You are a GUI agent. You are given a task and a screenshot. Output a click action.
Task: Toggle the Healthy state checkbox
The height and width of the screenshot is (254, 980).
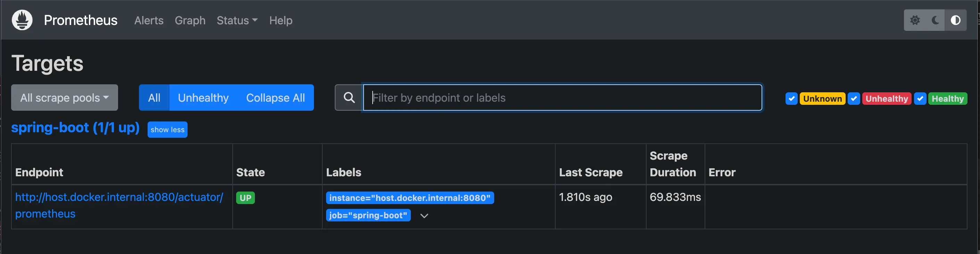[x=920, y=99]
